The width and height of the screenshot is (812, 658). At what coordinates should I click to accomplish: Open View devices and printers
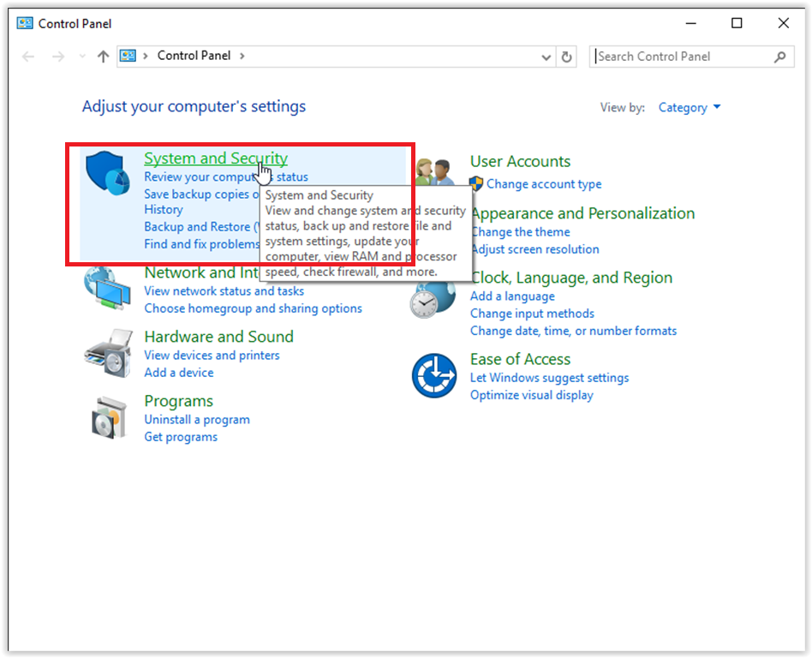point(212,355)
